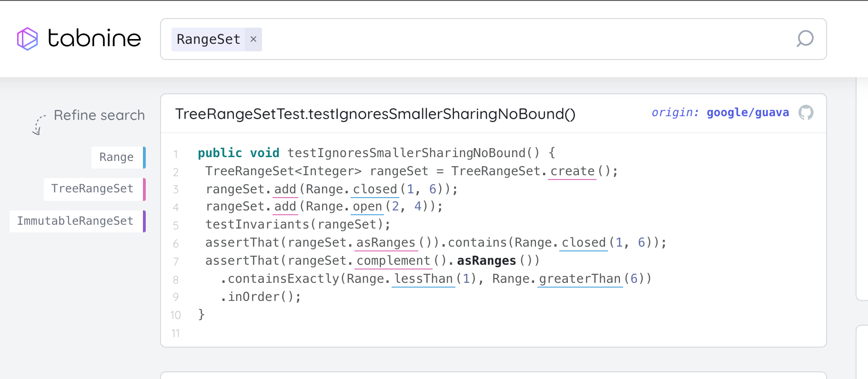The image size is (868, 379).
Task: Click the public void keywords on line 1
Action: [x=239, y=153]
